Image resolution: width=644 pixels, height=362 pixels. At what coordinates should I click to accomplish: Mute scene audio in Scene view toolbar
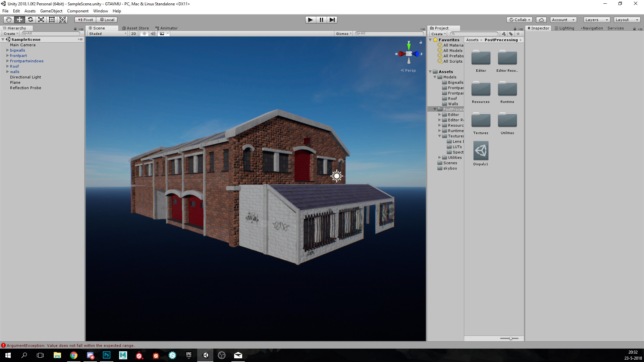[153, 34]
